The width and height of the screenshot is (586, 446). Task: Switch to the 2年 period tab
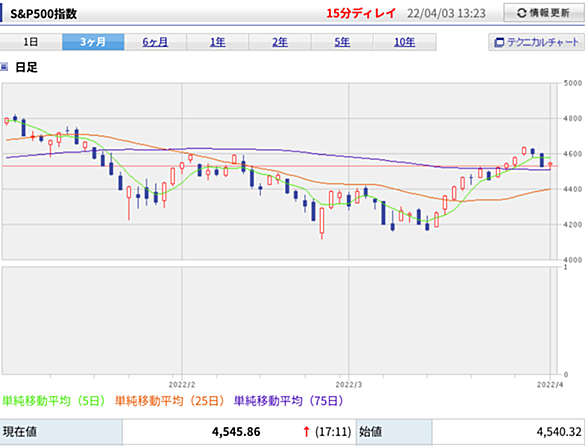tap(280, 42)
